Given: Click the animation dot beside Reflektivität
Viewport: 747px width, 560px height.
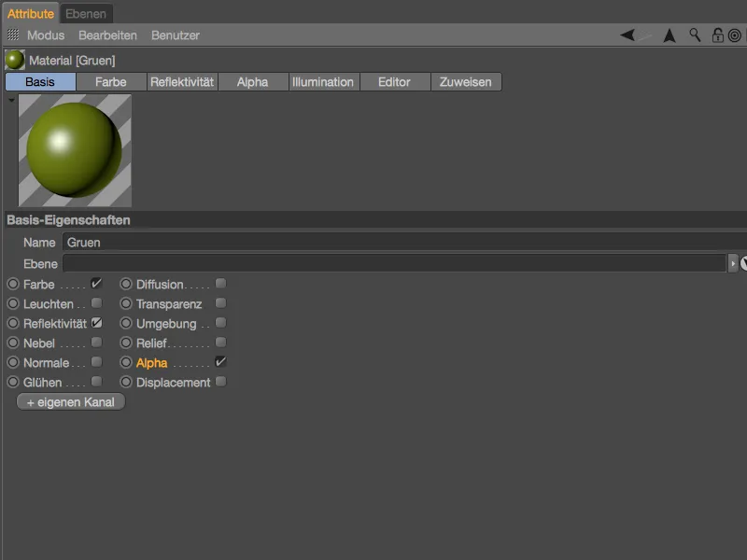Looking at the screenshot, I should pos(13,323).
